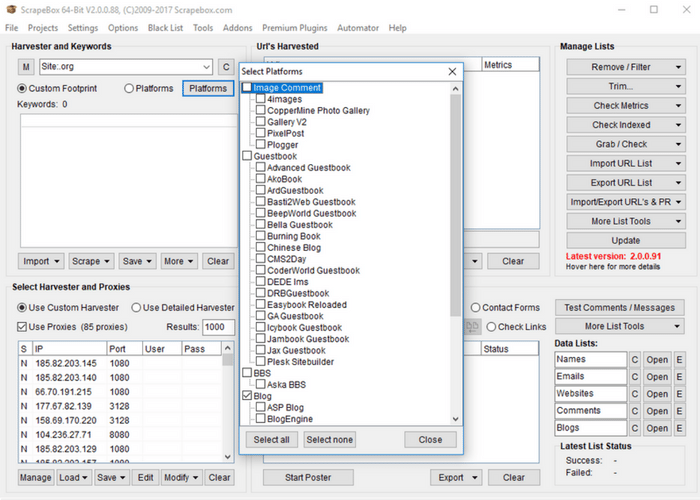Click the E button for Emails list

679,377
